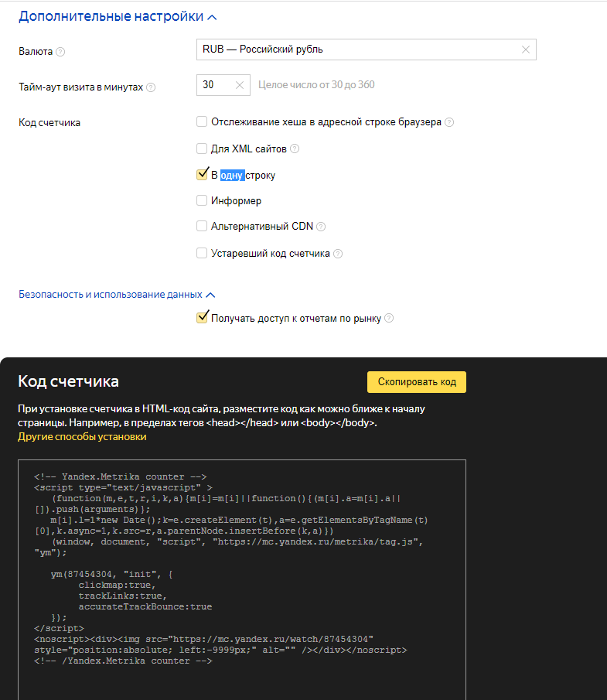Open the Другие способы установки link
Image resolution: width=607 pixels, height=700 pixels.
point(82,436)
